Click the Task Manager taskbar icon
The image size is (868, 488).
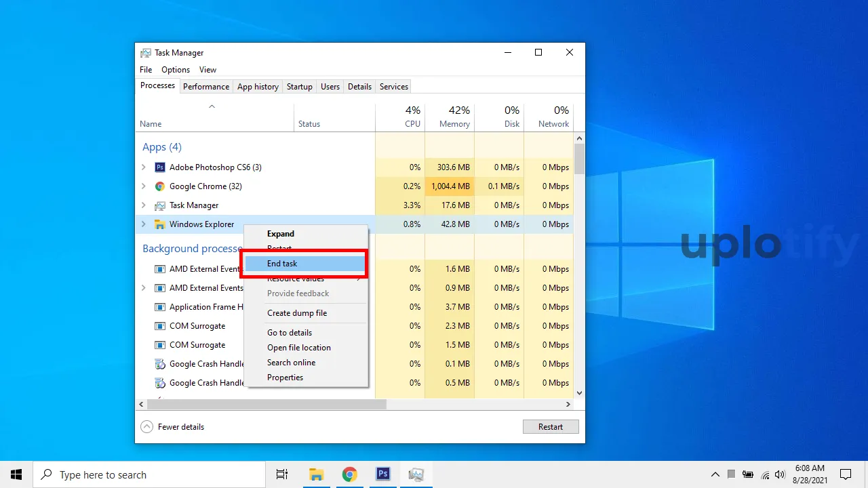[416, 474]
